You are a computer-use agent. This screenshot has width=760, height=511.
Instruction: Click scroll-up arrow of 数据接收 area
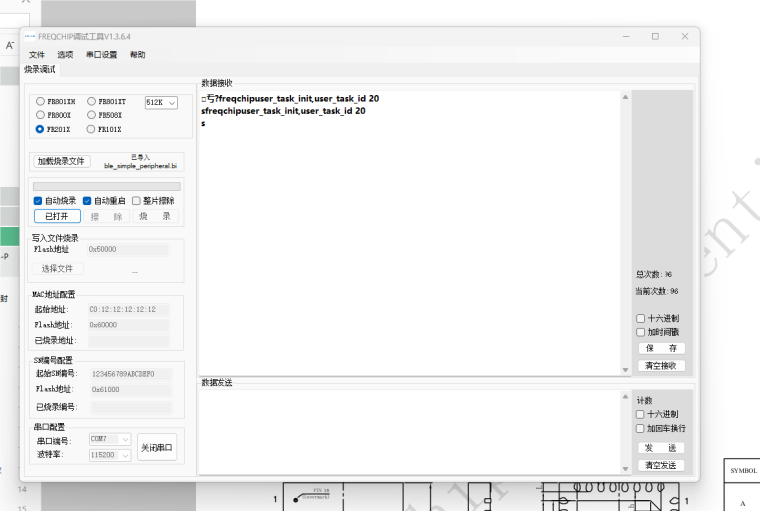coord(626,98)
